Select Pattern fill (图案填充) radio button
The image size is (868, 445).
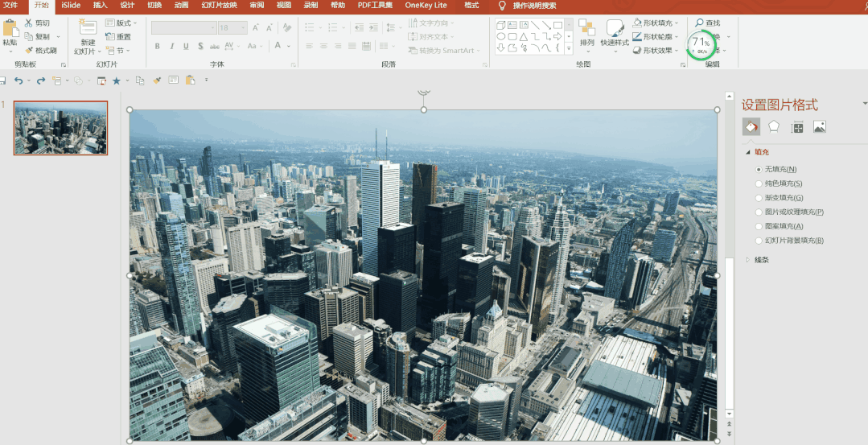759,226
